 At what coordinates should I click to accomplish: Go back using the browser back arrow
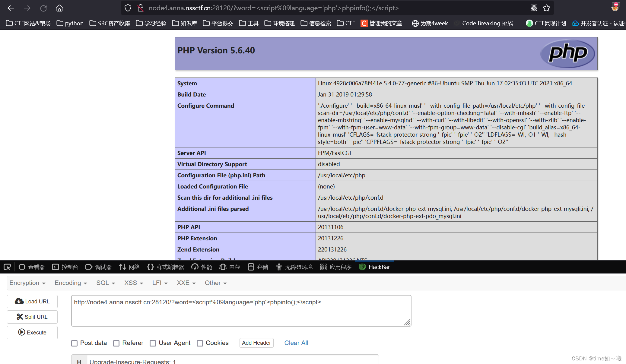[11, 8]
